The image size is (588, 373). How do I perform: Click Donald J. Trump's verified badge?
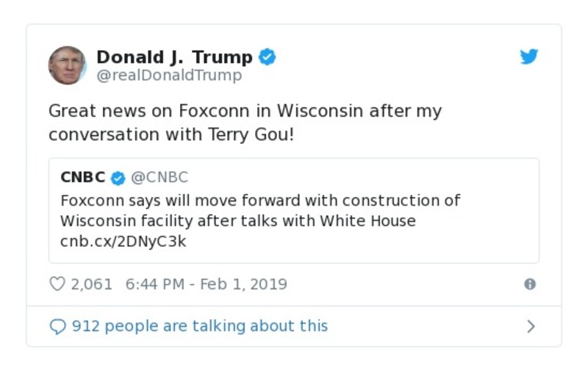pos(268,57)
